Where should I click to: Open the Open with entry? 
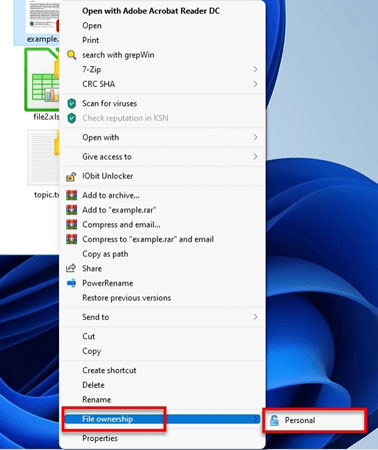[162, 138]
